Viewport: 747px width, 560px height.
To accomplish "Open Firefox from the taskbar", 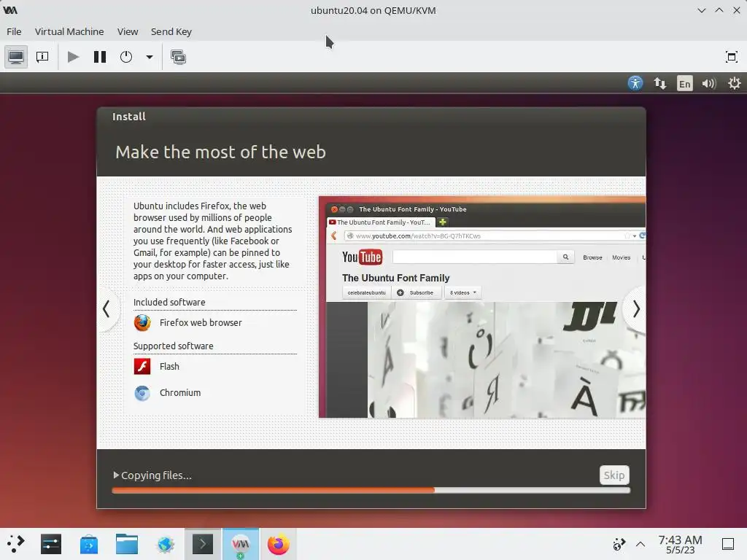I will coord(278,544).
